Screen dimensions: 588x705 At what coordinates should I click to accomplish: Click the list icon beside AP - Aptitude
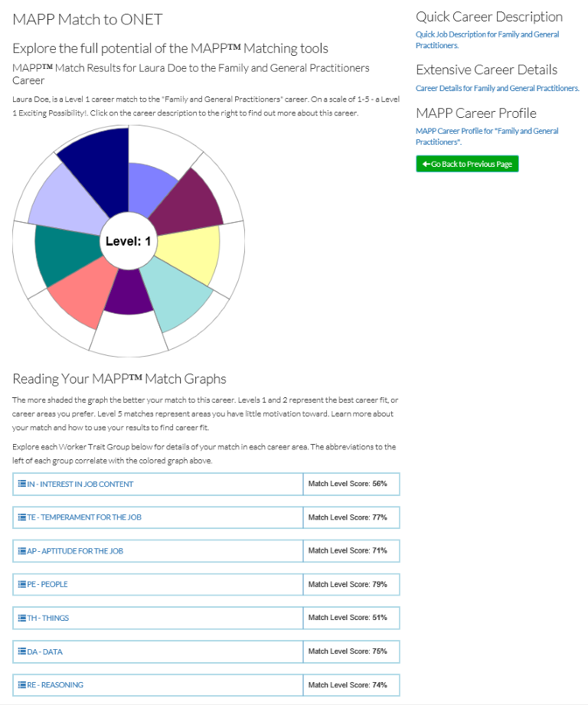[21, 551]
